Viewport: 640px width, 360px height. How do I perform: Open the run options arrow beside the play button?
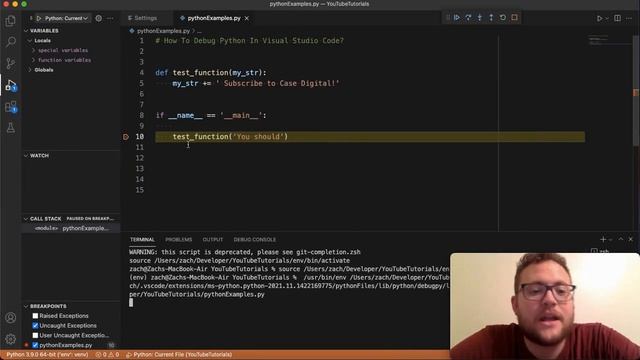click(607, 18)
